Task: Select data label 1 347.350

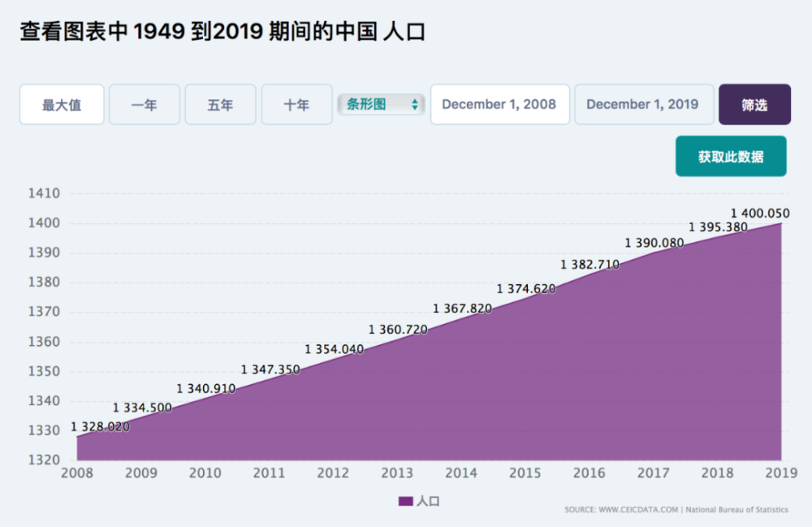Action: pyautogui.click(x=270, y=369)
